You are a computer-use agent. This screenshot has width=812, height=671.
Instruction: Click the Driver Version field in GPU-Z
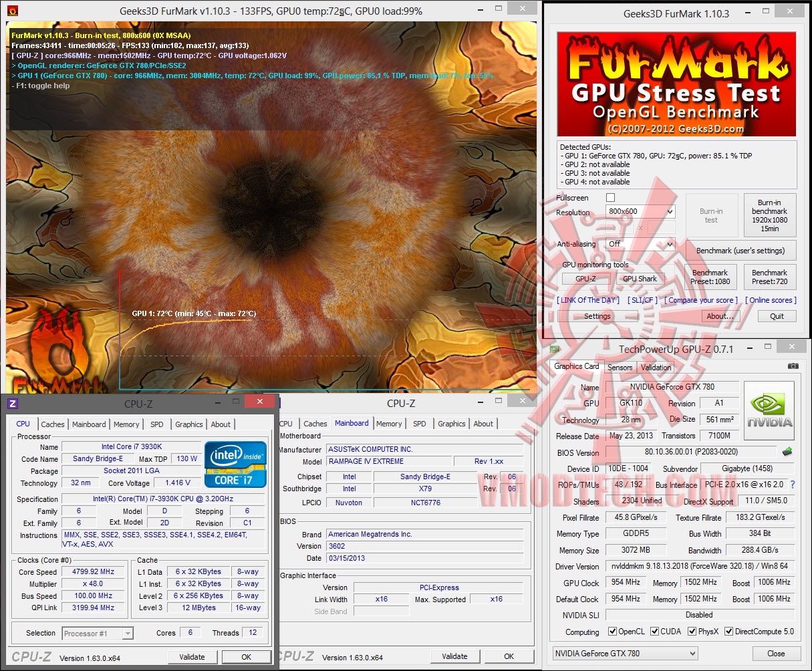coord(699,566)
